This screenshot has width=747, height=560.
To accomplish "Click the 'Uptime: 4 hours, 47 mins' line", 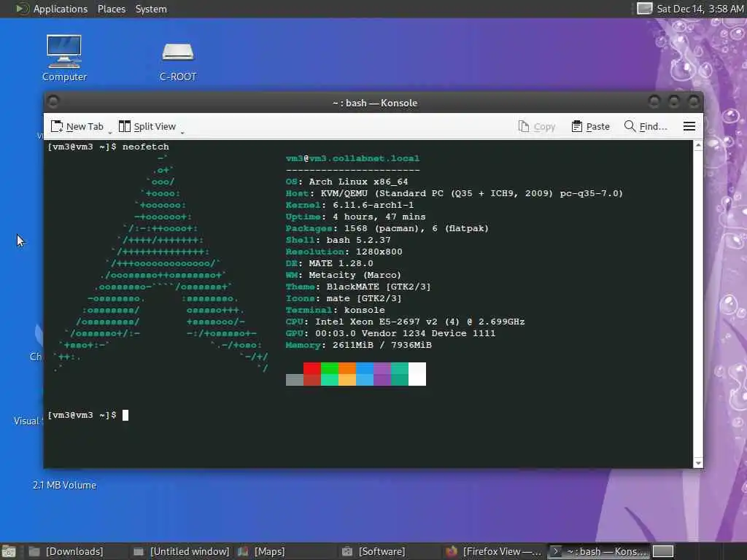I will [x=356, y=217].
